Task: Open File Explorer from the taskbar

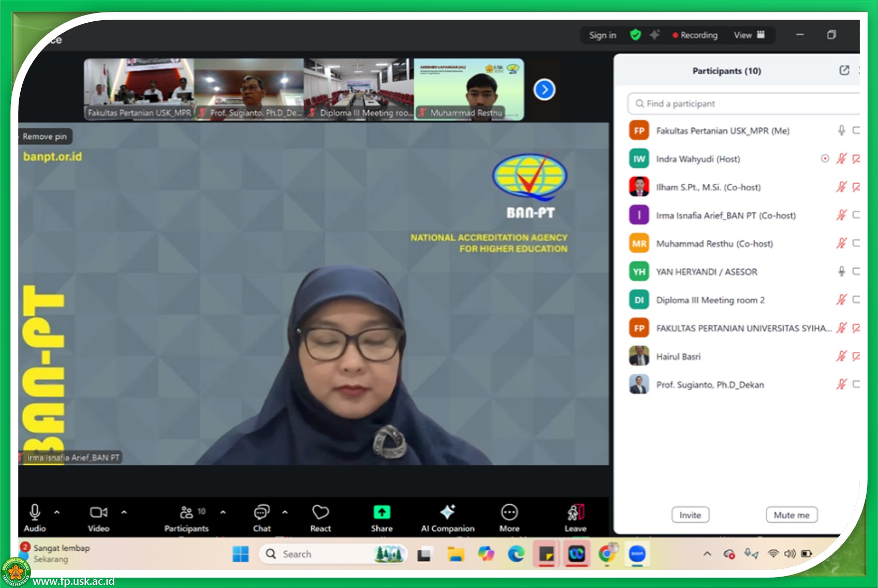Action: [x=456, y=554]
